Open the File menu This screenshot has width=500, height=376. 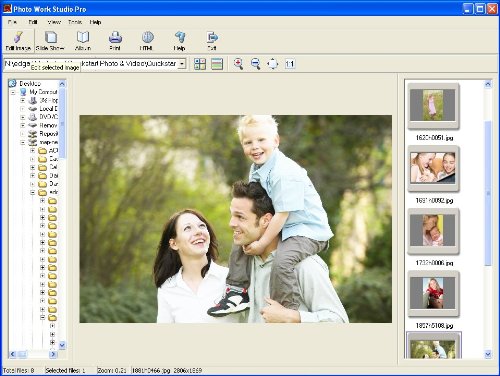12,22
